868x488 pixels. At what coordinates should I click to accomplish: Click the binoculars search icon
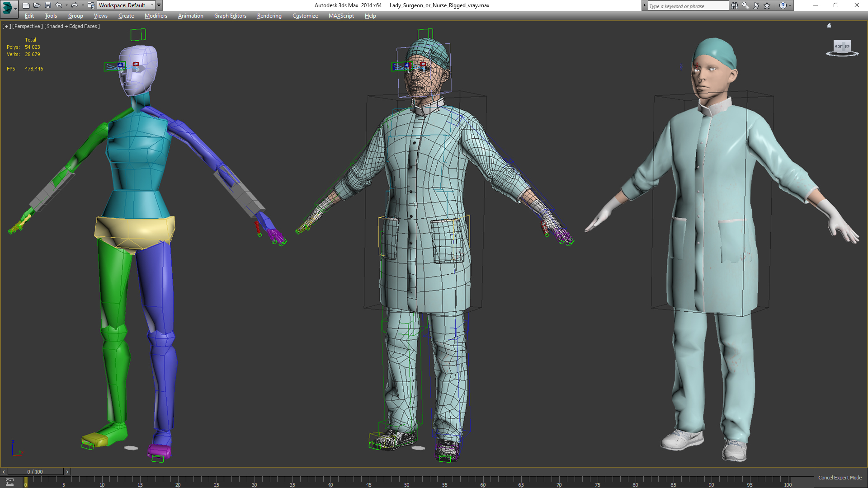pyautogui.click(x=734, y=5)
